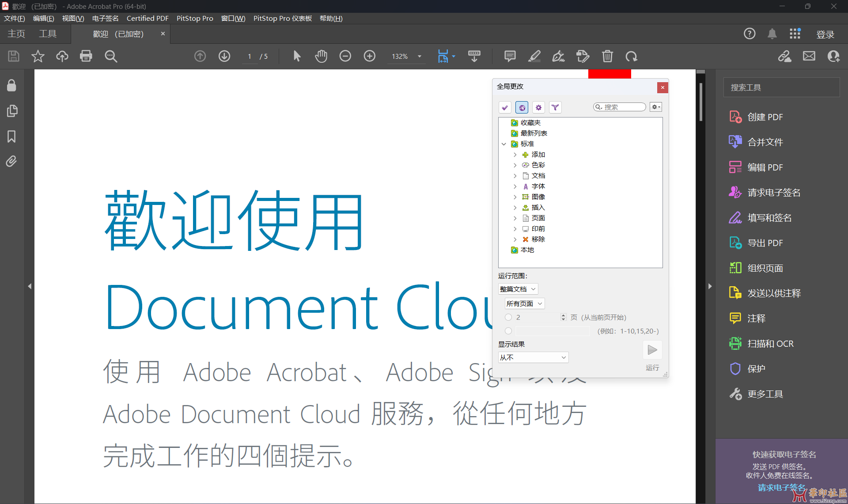Image resolution: width=848 pixels, height=504 pixels.
Task: Click the 搜索工具 search field
Action: pos(781,87)
